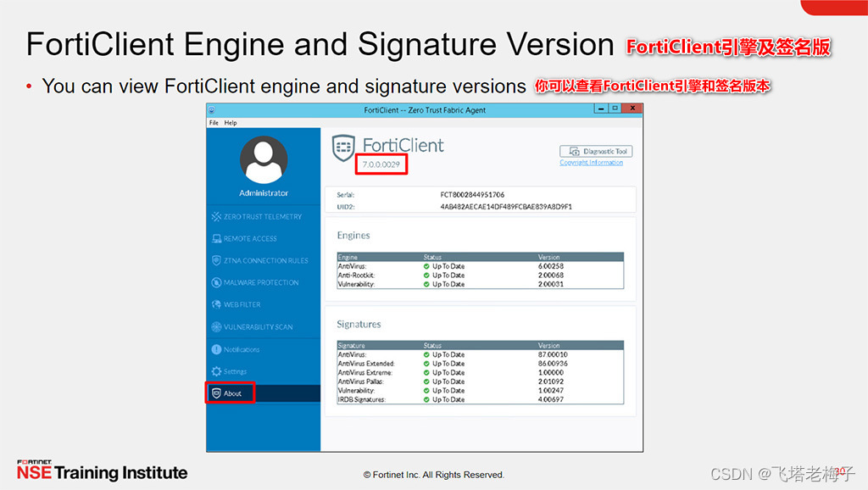Viewport: 868px width, 490px height.
Task: Click Anti-Rootkit engine version 2.00068
Action: (551, 276)
